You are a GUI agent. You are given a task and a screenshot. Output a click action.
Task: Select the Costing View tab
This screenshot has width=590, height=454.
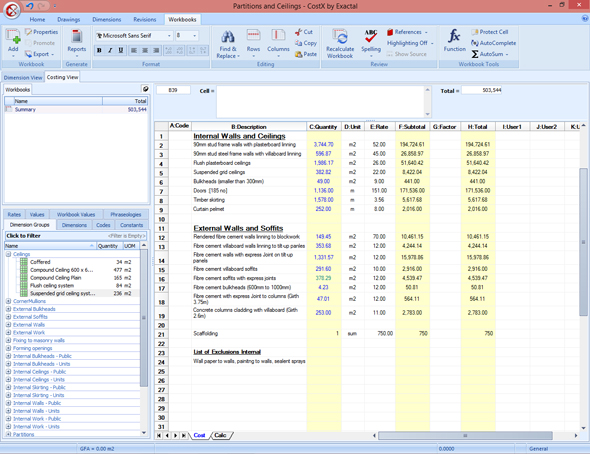[x=62, y=77]
